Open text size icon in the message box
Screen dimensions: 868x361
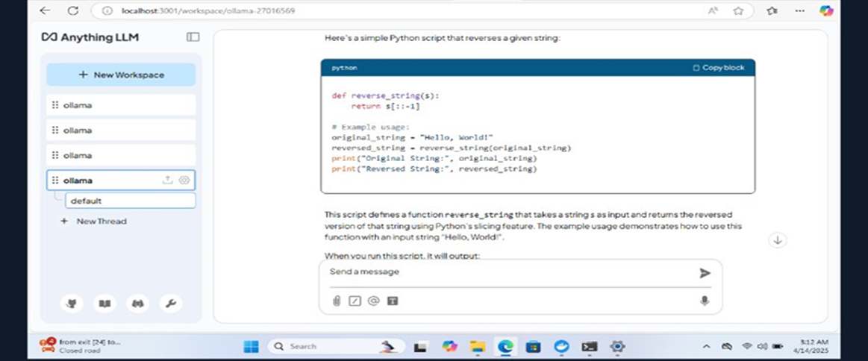pos(393,301)
